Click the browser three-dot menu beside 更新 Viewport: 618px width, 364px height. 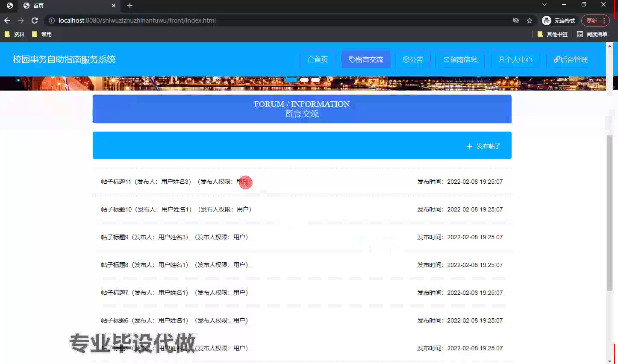pyautogui.click(x=604, y=21)
